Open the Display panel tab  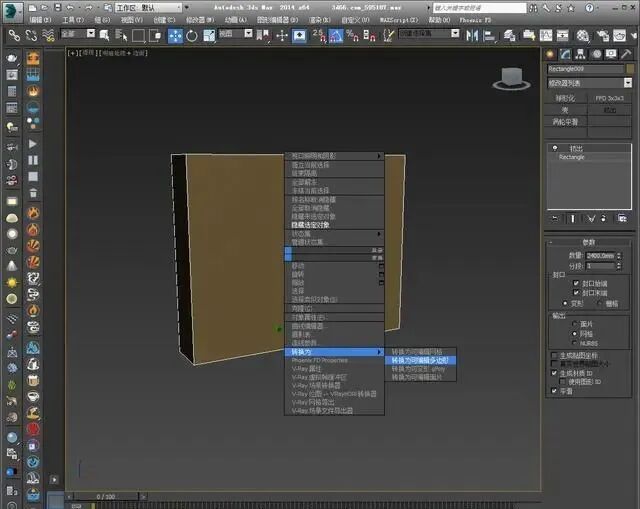tap(611, 54)
